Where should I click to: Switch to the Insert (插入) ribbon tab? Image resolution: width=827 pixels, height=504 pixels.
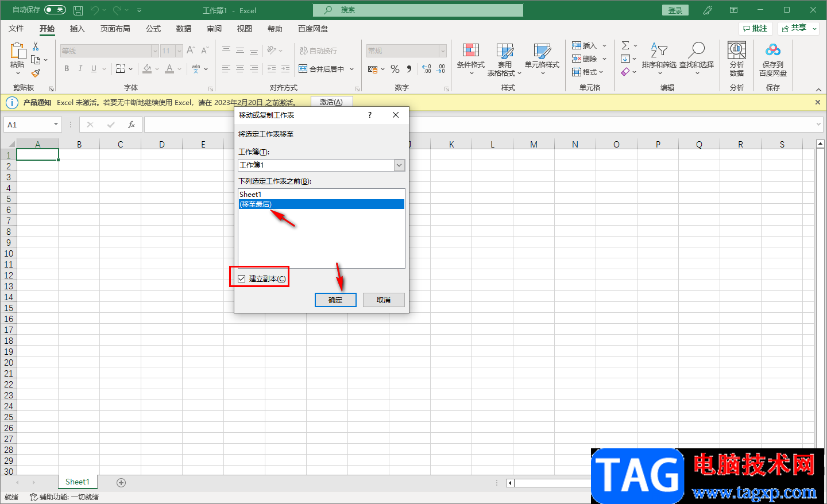point(77,29)
